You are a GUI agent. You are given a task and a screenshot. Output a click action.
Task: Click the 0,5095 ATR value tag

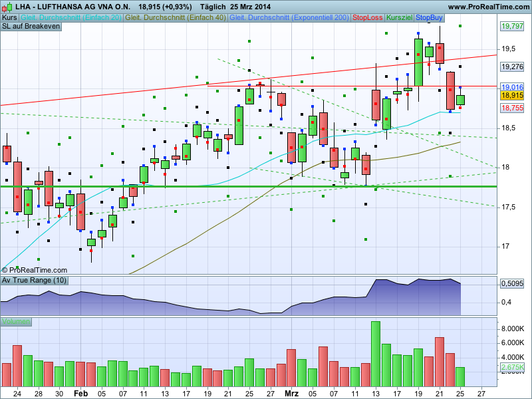512,283
